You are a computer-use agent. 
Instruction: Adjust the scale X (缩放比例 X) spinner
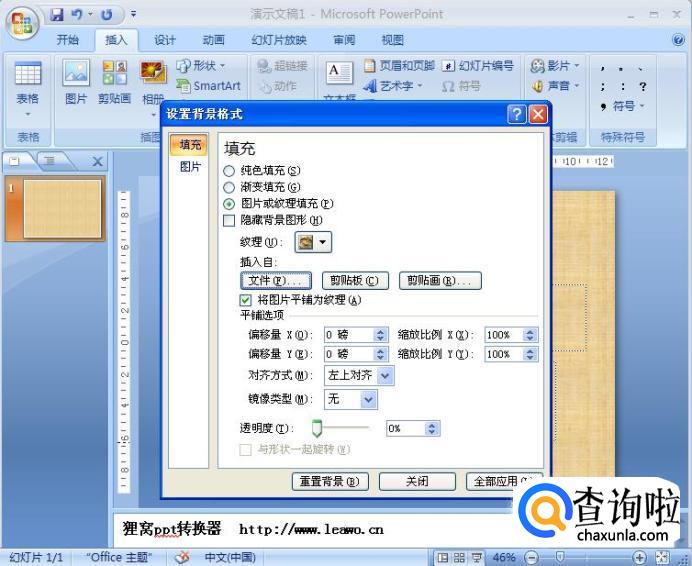tap(530, 335)
